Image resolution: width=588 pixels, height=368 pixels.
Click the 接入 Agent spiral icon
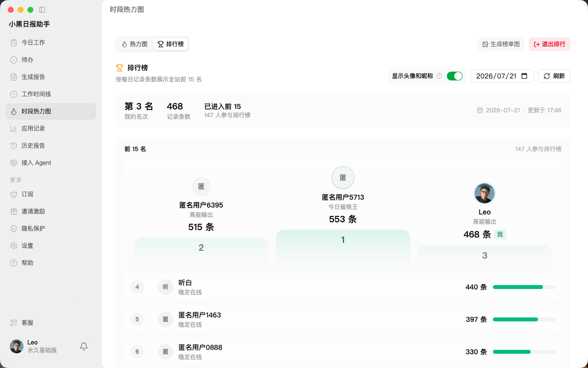point(14,163)
